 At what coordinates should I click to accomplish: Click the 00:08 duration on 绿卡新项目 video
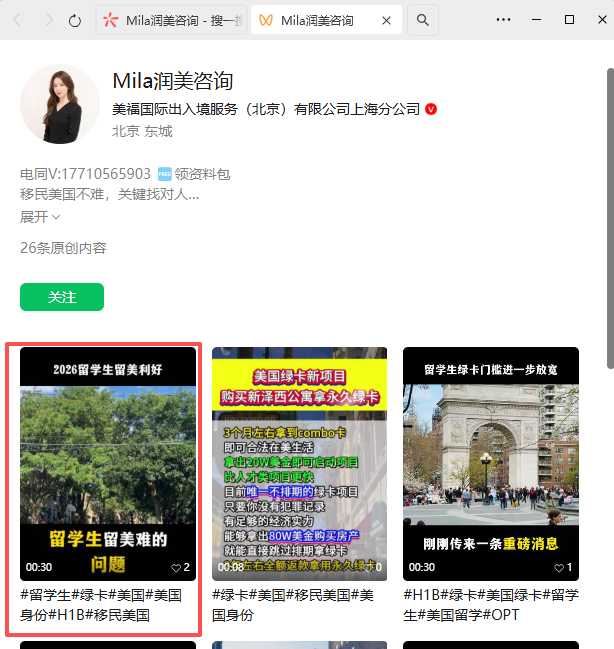pos(231,567)
